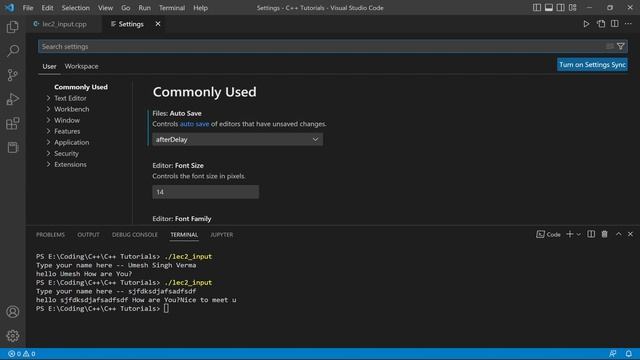This screenshot has width=640, height=360.
Task: Follow the auto save link
Action: click(x=194, y=124)
